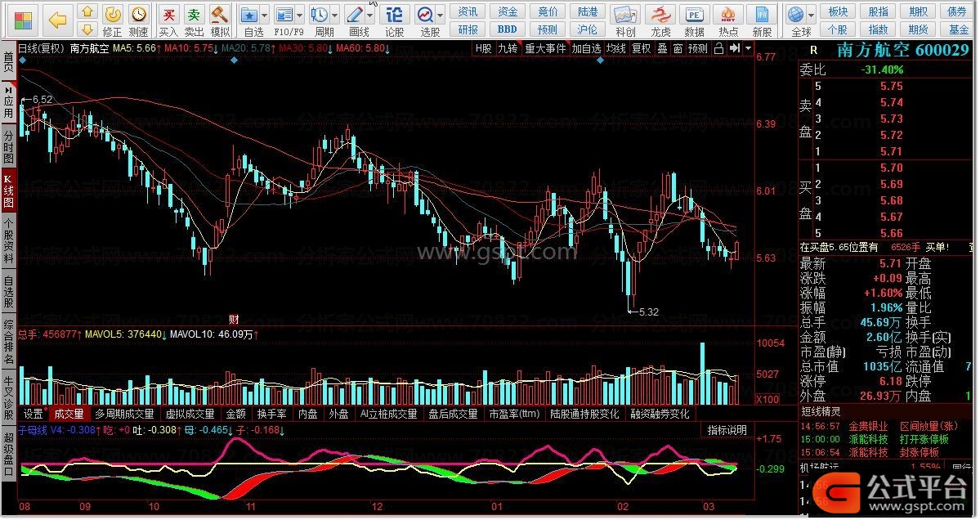Open the chart toolbar dropdown triangle
This screenshot has height=520, width=980.
748,48
